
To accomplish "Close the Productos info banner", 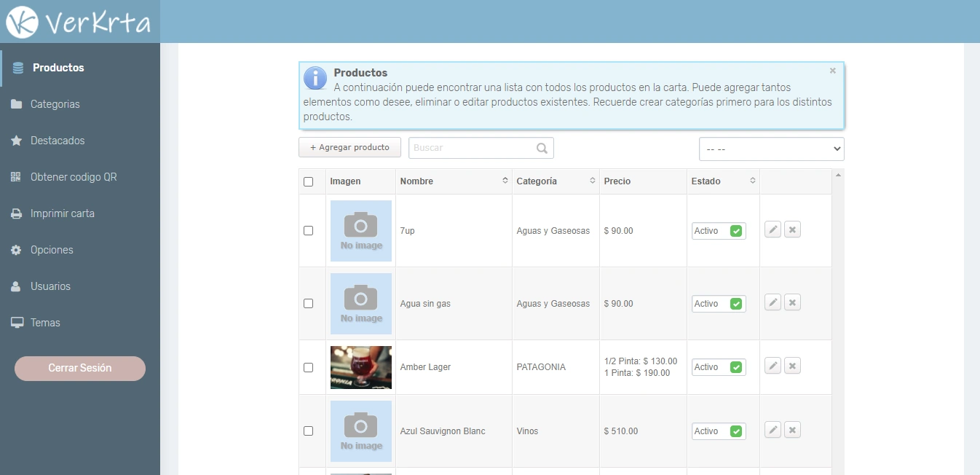I will click(x=832, y=71).
